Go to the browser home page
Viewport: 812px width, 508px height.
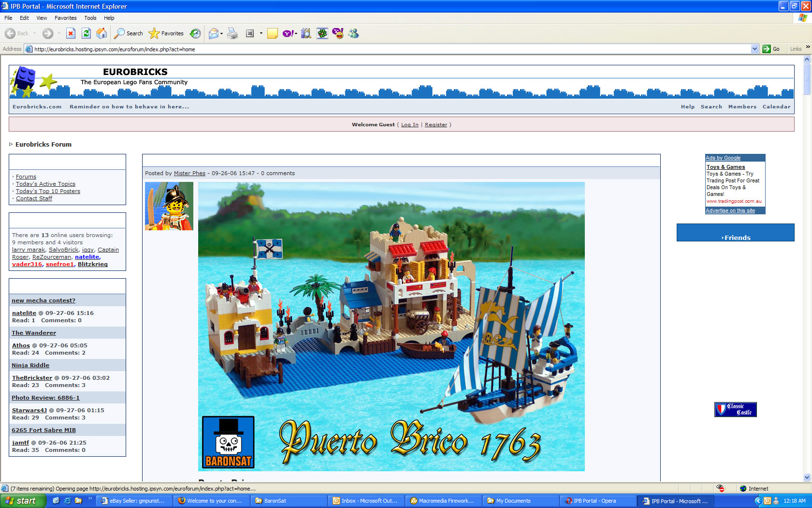tap(101, 33)
